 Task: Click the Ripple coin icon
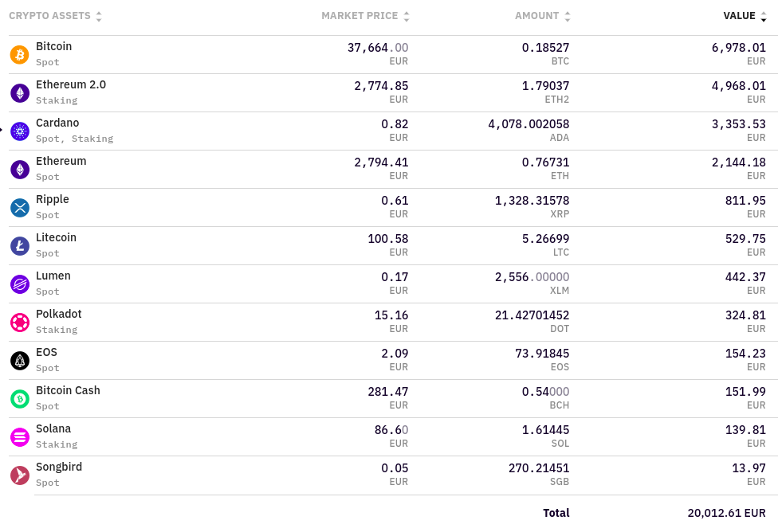tap(20, 208)
